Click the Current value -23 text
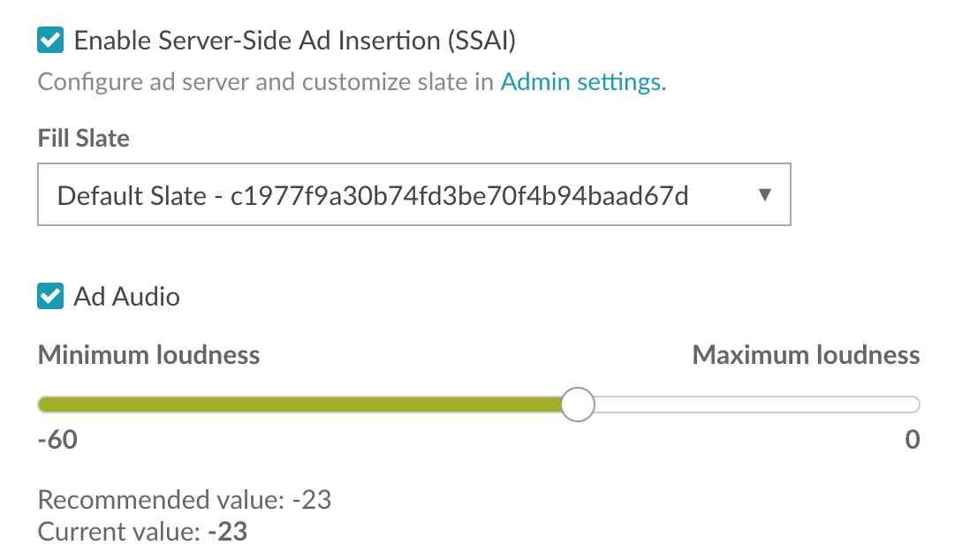The image size is (970, 560). pyautogui.click(x=142, y=532)
